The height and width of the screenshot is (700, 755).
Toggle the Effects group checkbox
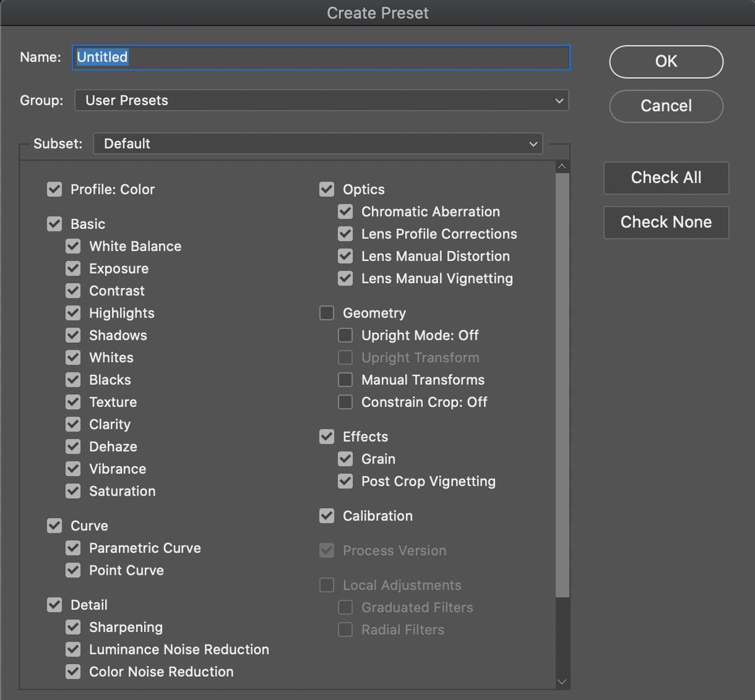point(327,436)
